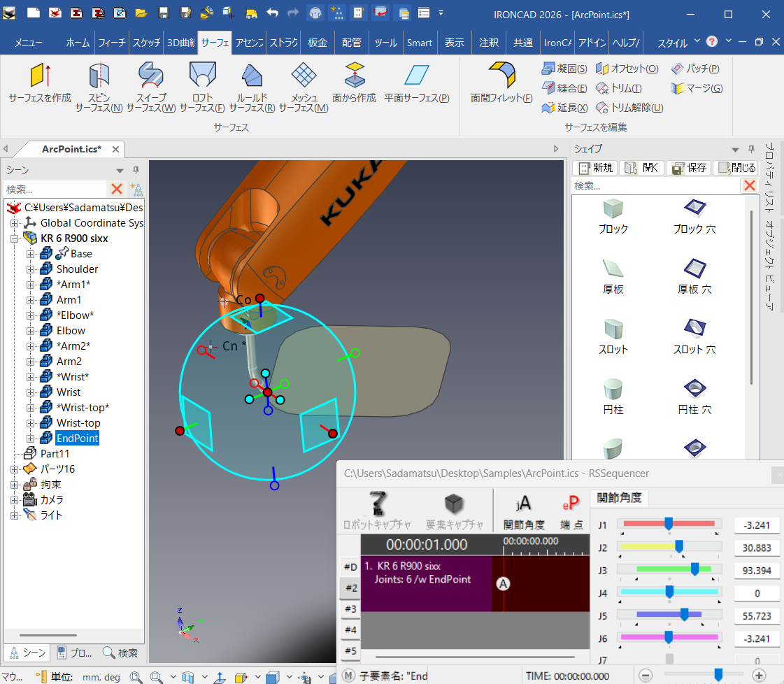Open the スケッチ ribbon tab

point(146,43)
